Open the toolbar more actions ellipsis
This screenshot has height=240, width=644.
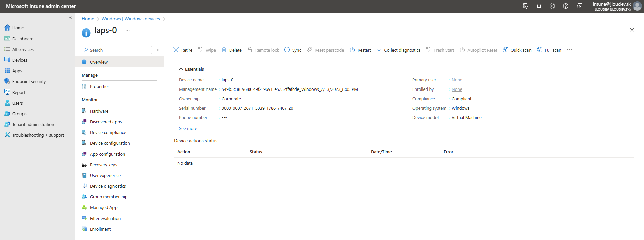[x=569, y=50]
